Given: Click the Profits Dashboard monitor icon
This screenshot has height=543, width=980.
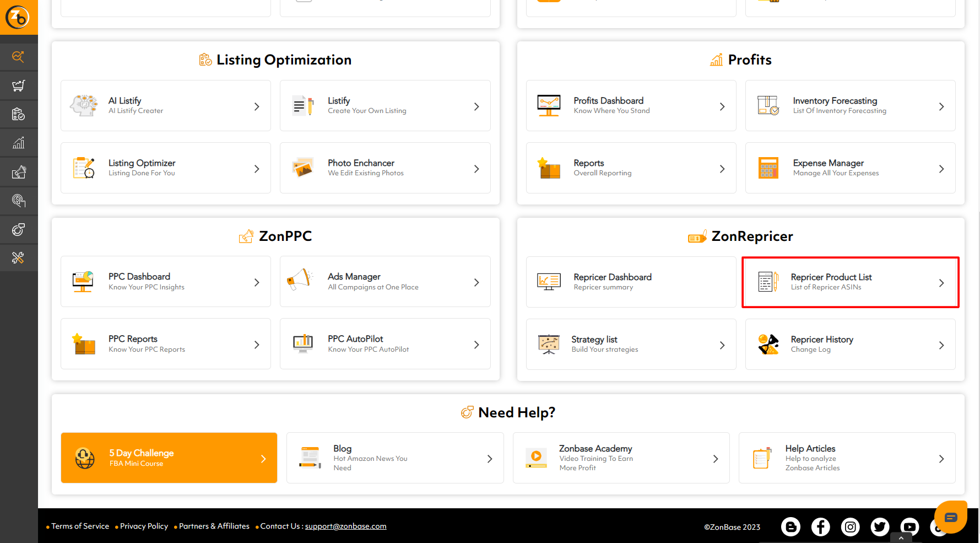Looking at the screenshot, I should [549, 105].
